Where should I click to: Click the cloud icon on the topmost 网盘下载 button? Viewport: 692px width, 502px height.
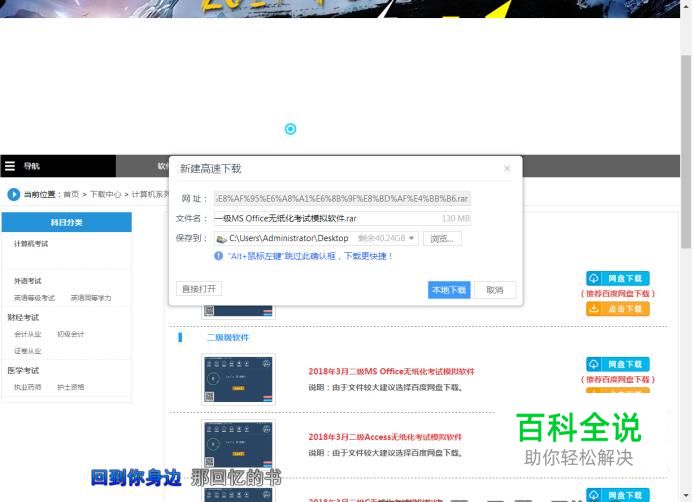(594, 279)
